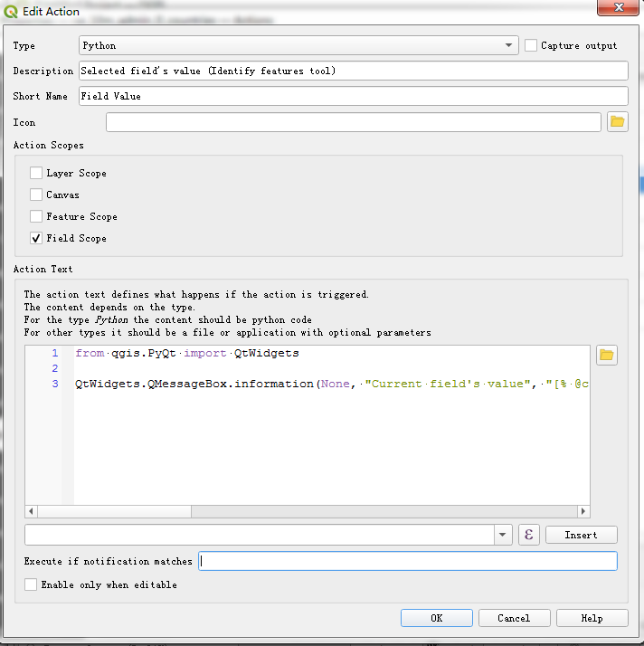Screen dimensions: 644x646
Task: Click the Help button
Action: (592, 618)
